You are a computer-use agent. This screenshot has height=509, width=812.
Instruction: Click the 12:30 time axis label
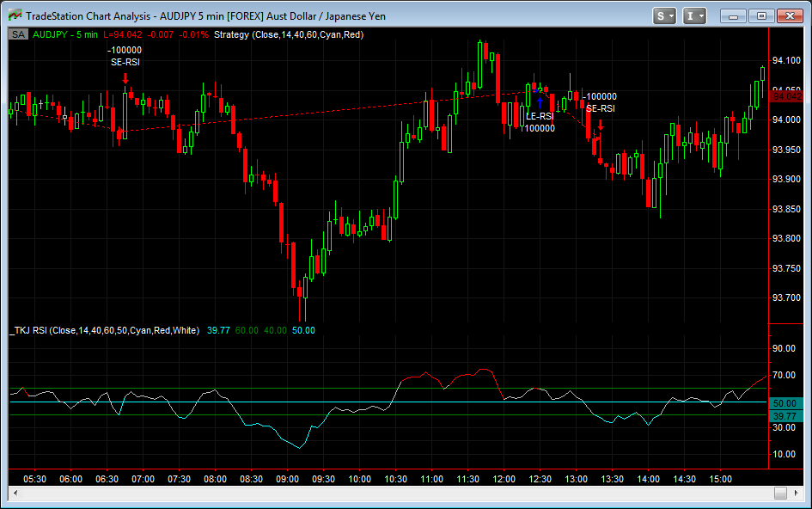coord(540,479)
